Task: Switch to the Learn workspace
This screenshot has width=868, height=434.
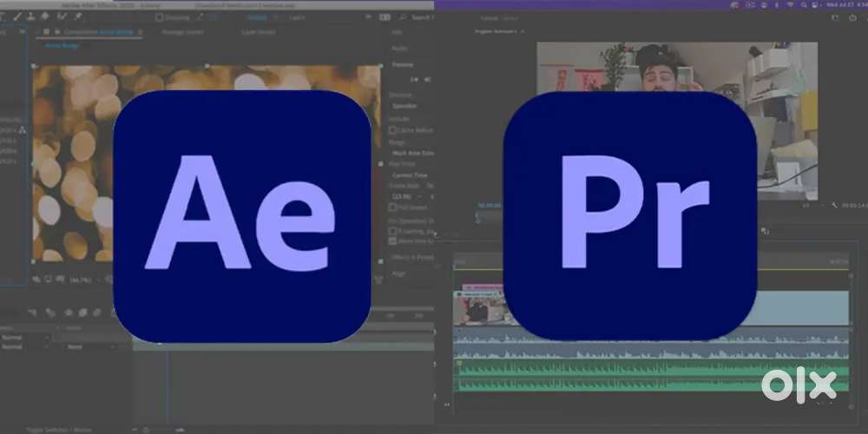Action: 297,17
